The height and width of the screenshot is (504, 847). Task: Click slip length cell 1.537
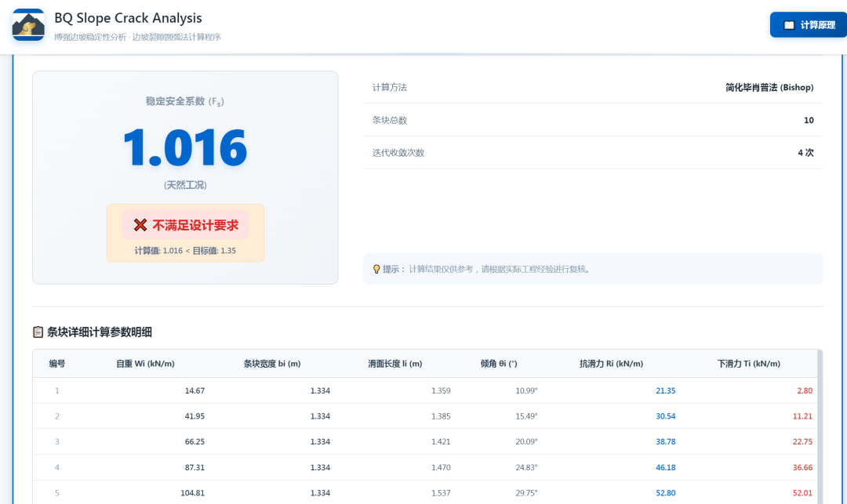441,493
